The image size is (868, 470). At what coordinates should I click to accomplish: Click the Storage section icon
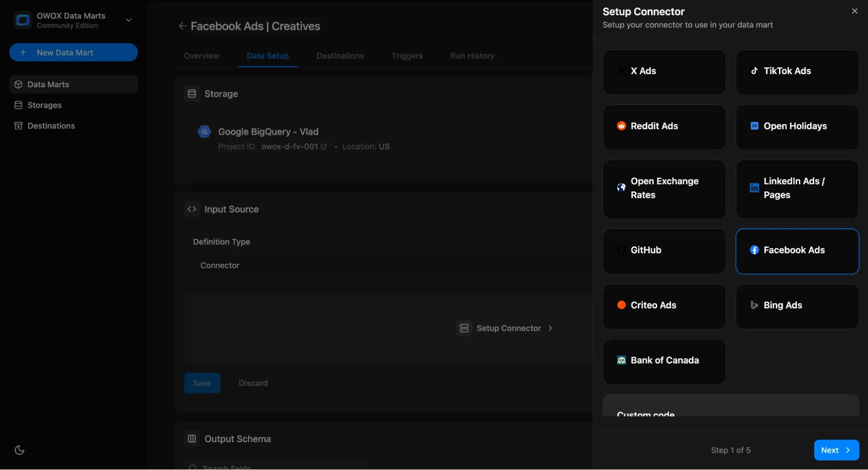point(192,94)
